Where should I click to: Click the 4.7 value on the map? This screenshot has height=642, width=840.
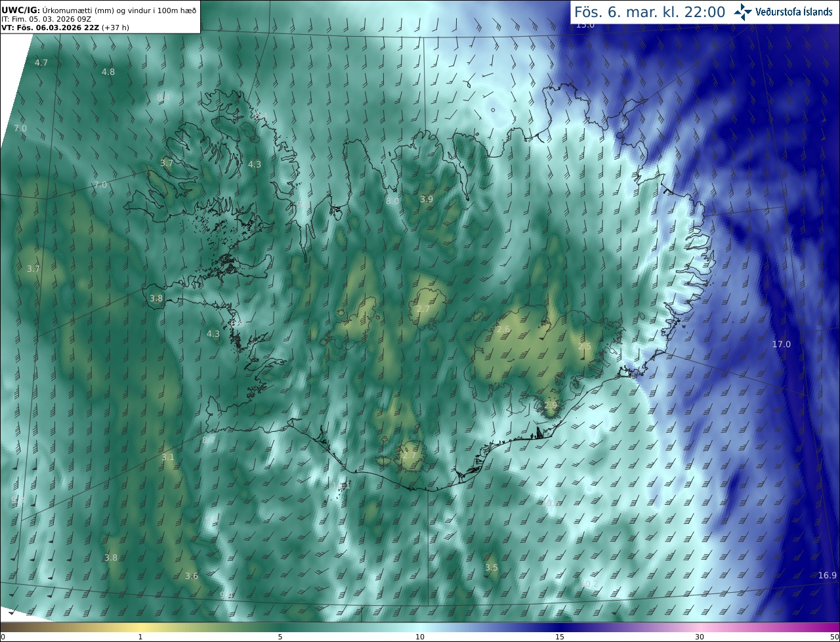41,62
